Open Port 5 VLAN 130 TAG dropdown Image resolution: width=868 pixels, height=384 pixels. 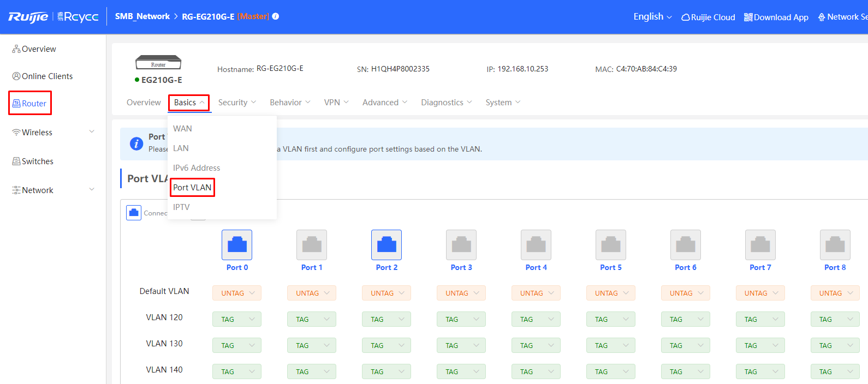(611, 345)
